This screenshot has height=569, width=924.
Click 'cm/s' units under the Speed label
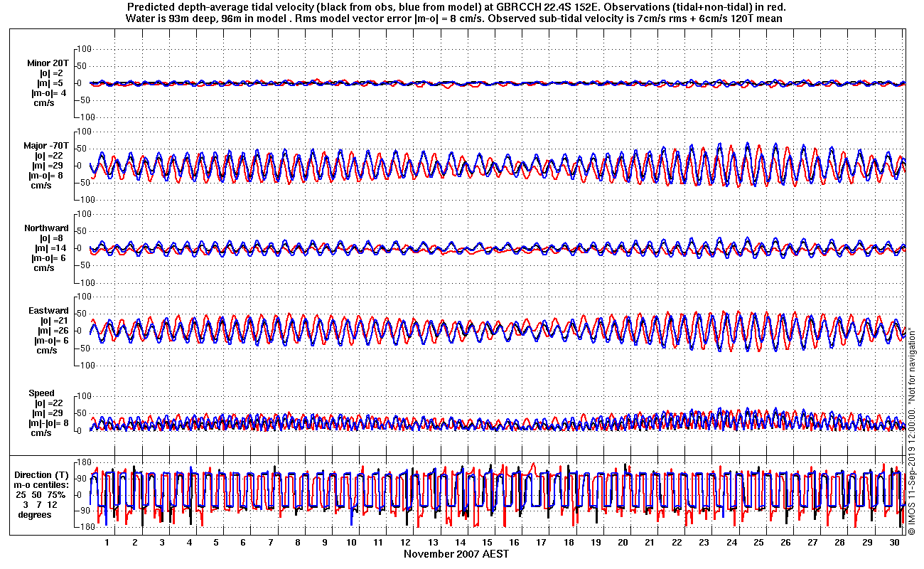click(40, 433)
